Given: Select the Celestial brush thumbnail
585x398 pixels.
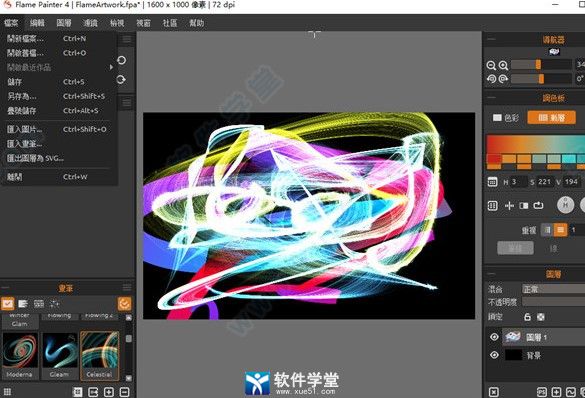Looking at the screenshot, I should click(100, 355).
